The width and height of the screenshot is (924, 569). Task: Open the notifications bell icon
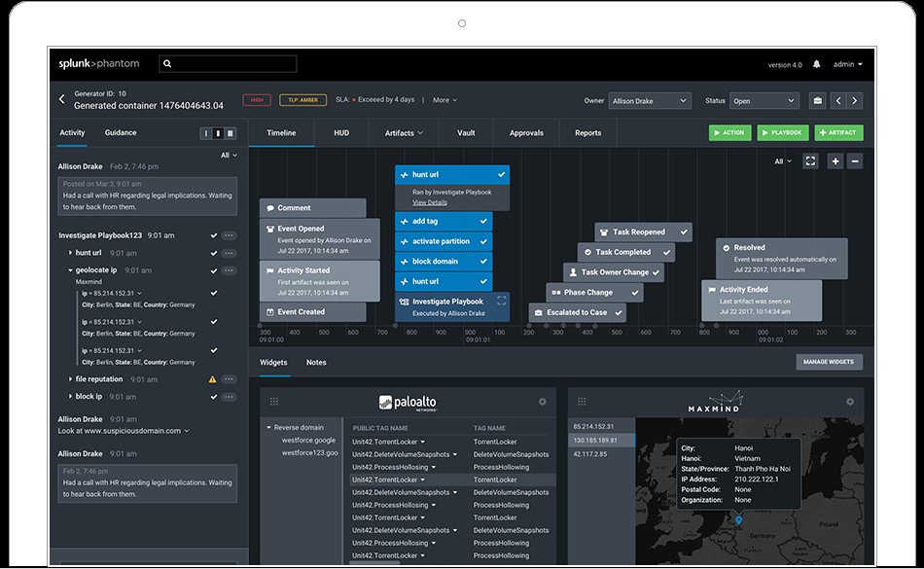coord(815,63)
